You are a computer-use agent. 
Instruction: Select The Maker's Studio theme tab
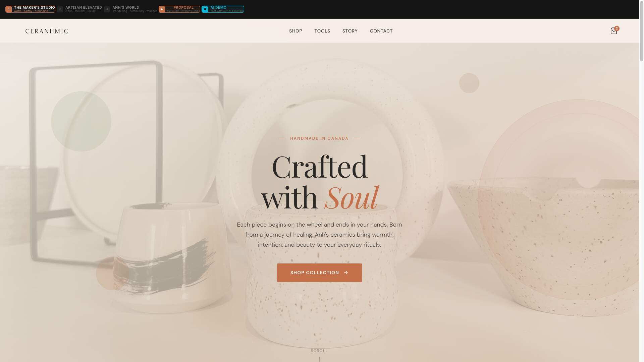[x=30, y=9]
